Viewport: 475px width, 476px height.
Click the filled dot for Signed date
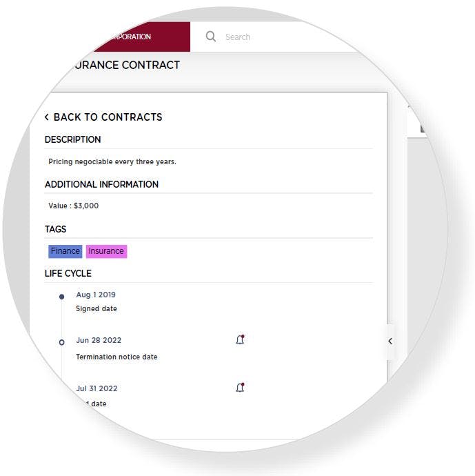61,297
